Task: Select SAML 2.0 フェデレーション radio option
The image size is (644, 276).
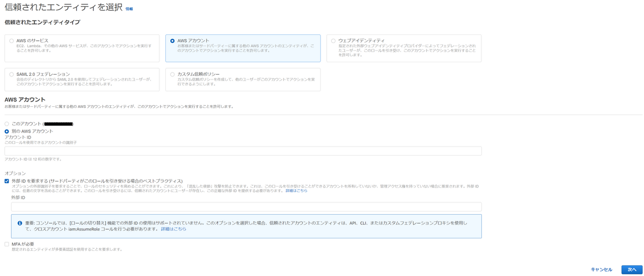Action: point(12,74)
